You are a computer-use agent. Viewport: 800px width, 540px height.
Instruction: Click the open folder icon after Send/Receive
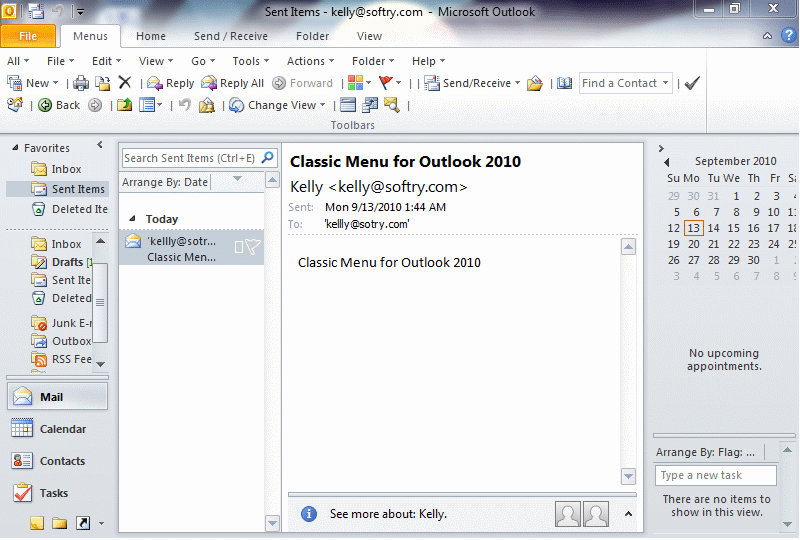click(535, 83)
